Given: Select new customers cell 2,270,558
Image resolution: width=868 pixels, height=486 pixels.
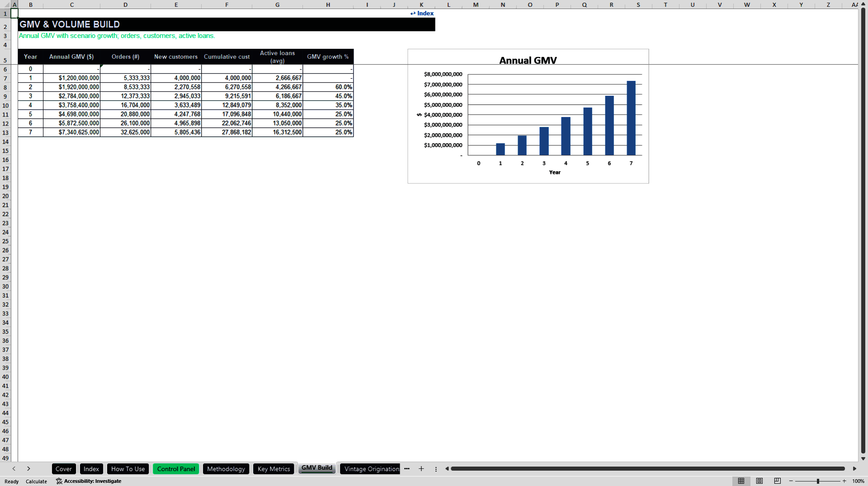Looking at the screenshot, I should 176,87.
